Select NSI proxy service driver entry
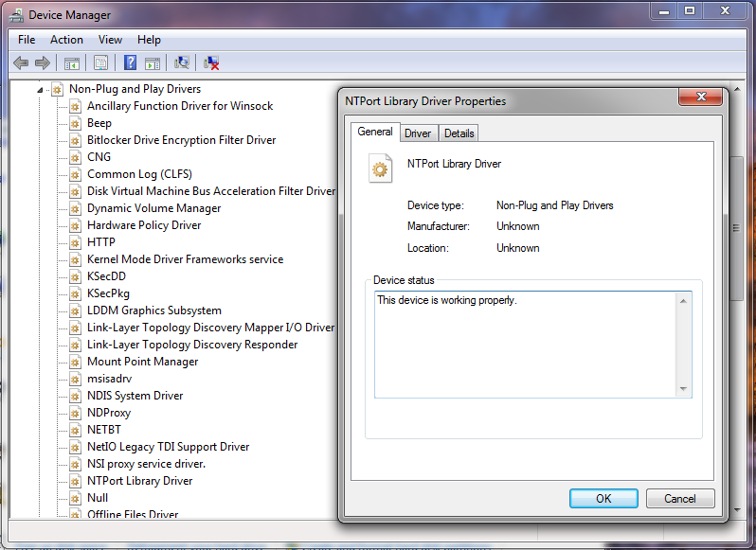 [146, 464]
